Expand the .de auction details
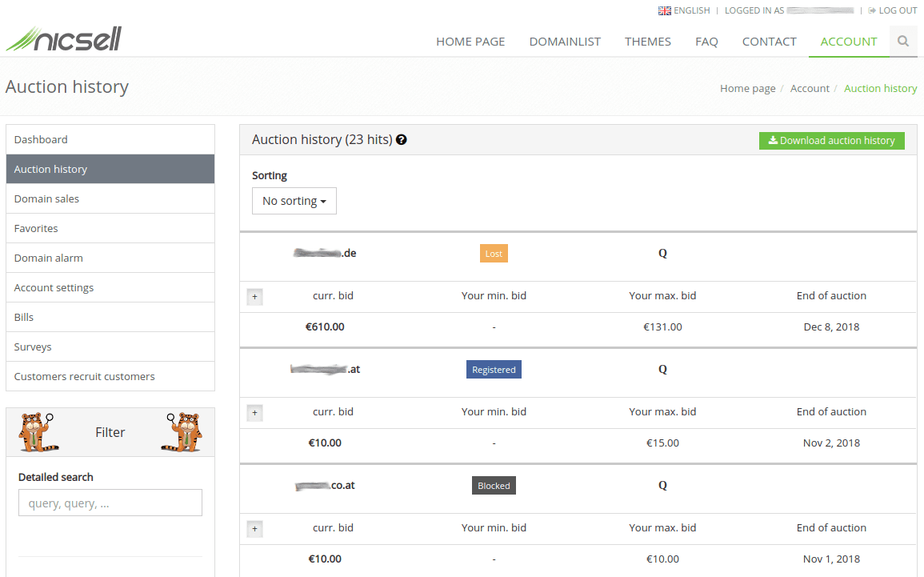This screenshot has height=577, width=924. click(x=254, y=297)
